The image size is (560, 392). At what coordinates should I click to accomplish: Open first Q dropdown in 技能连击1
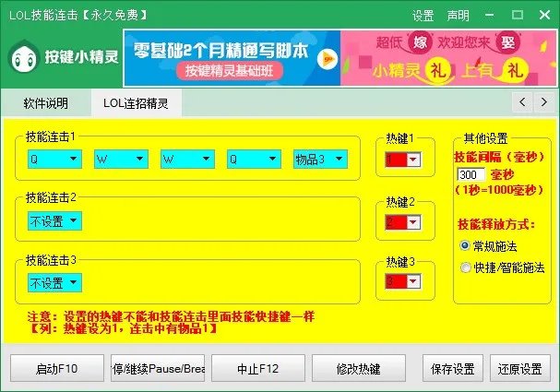point(54,159)
